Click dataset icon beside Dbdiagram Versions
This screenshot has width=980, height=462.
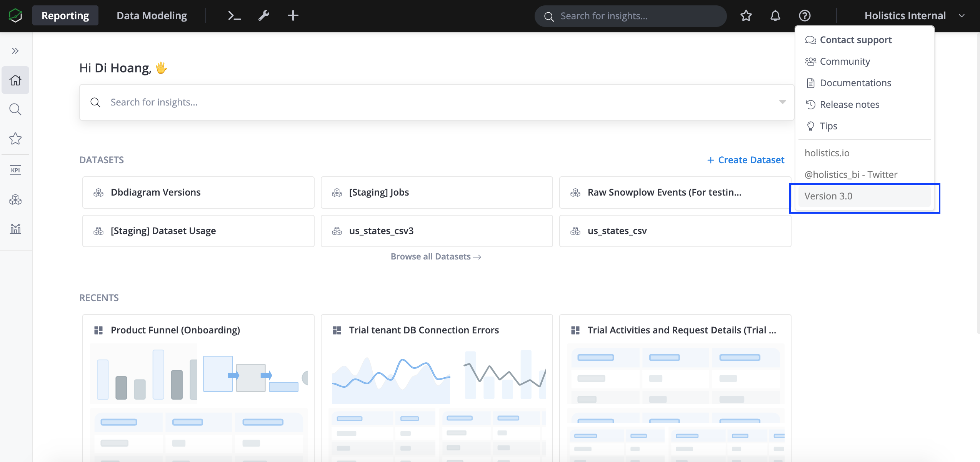click(98, 192)
